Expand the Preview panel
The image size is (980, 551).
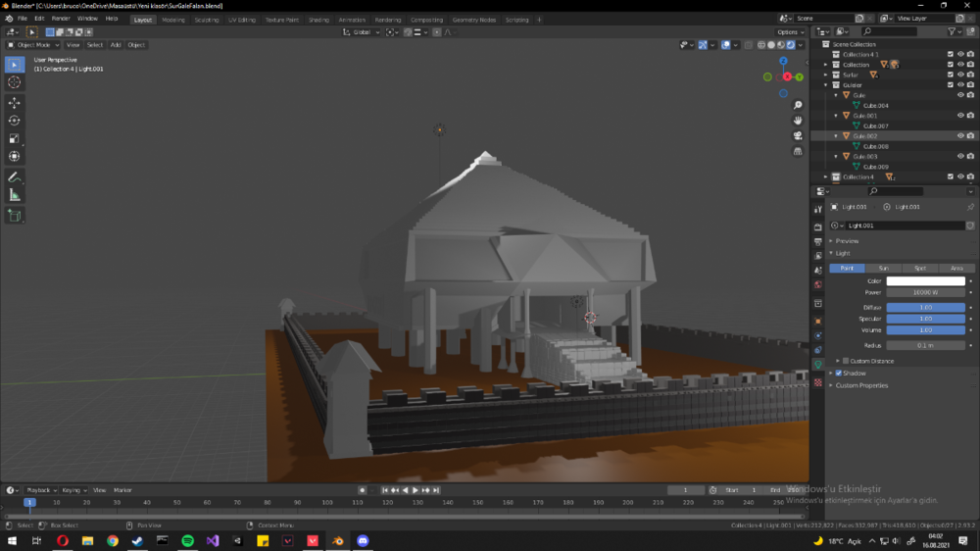tap(832, 240)
